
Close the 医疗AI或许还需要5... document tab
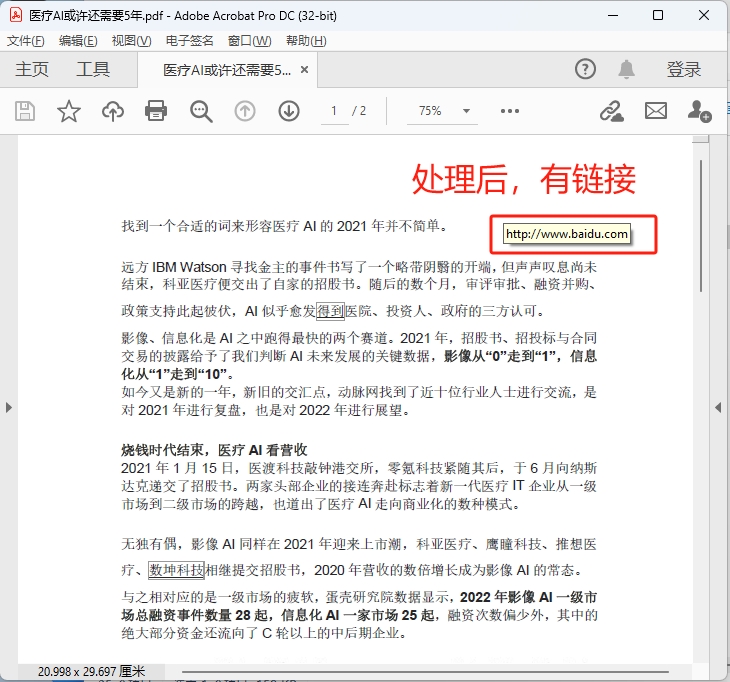[304, 70]
